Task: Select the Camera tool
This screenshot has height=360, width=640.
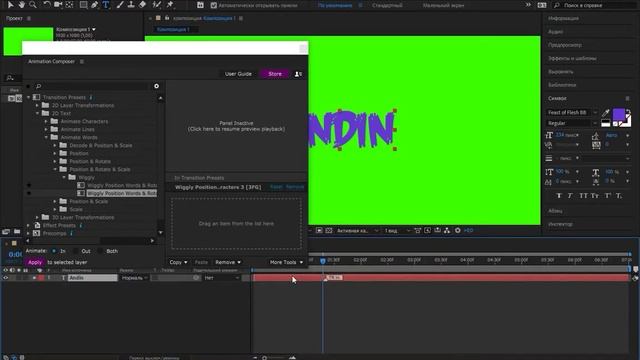Action: pos(58,5)
